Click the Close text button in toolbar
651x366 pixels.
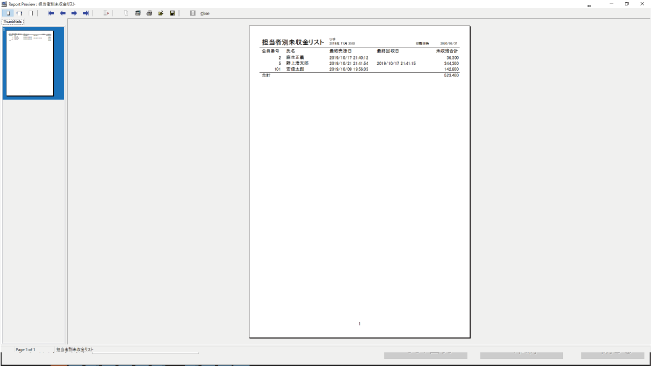(205, 13)
